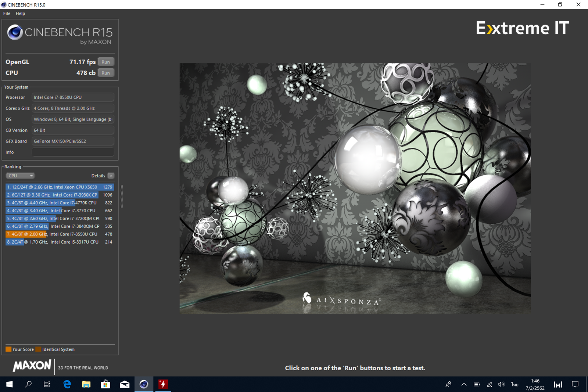Click the GFX Board field GeForce MX150
588x392 pixels.
pyautogui.click(x=73, y=141)
